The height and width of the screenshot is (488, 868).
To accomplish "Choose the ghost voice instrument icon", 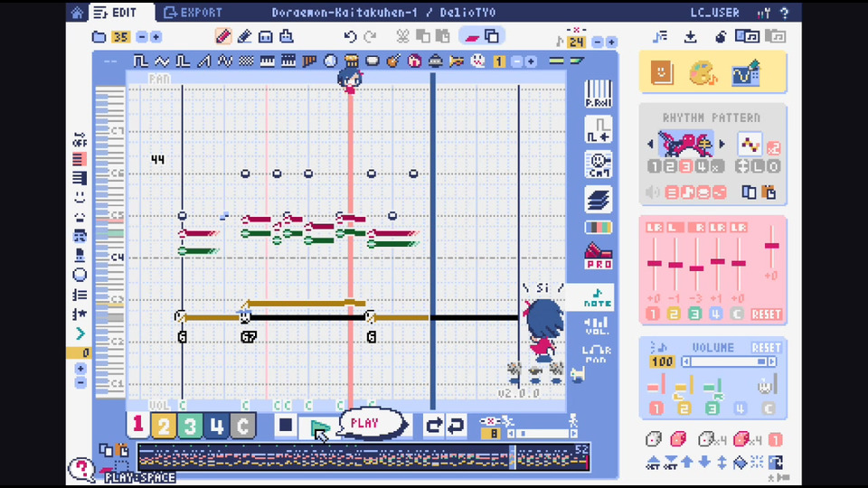I will tap(477, 61).
